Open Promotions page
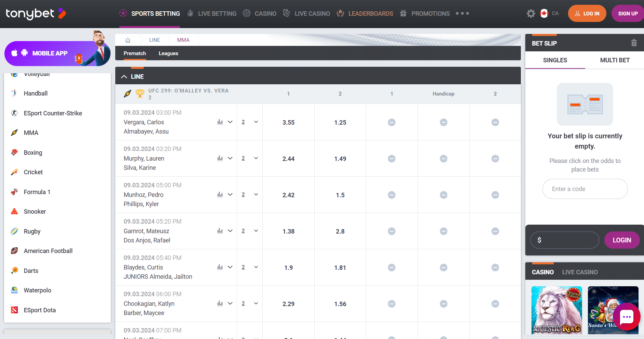Screen dimensions: 644x339 pyautogui.click(x=425, y=14)
